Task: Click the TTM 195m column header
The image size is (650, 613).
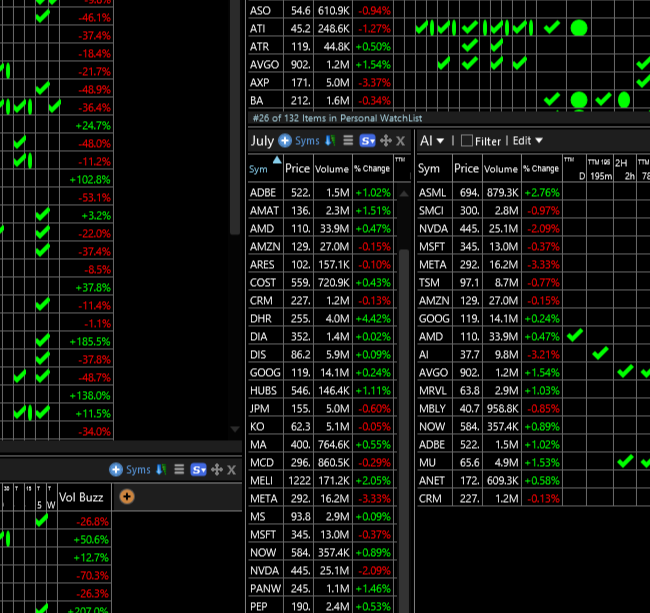Action: point(599,168)
